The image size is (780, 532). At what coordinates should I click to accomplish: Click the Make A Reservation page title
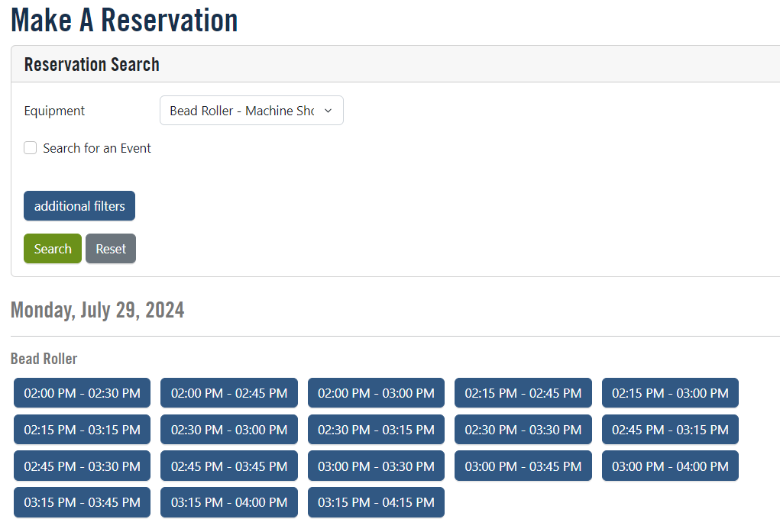tap(125, 20)
